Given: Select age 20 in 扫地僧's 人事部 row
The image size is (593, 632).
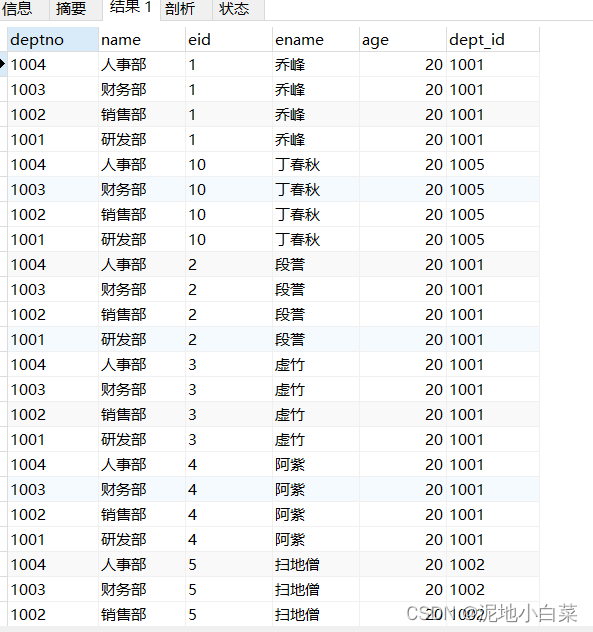Looking at the screenshot, I should 403,564.
